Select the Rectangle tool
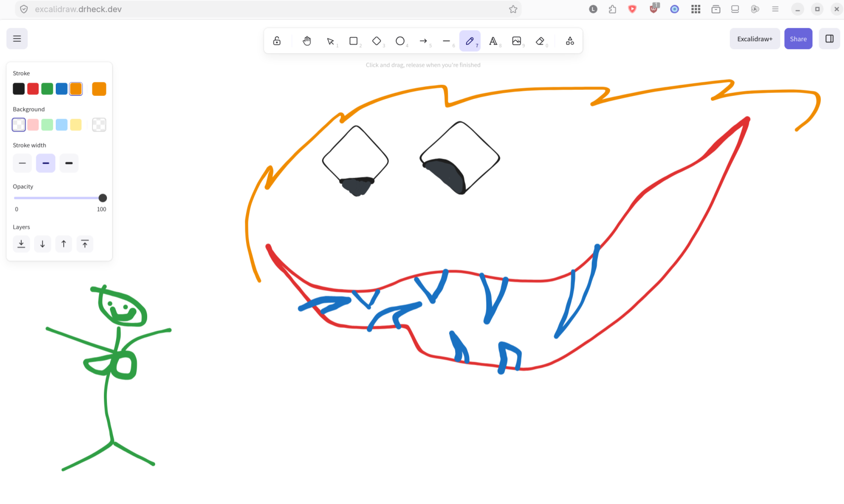This screenshot has height=504, width=844. [354, 41]
